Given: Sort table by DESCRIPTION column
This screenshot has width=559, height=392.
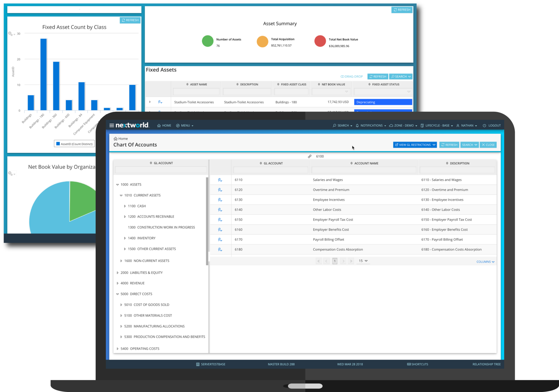Looking at the screenshot, I should (457, 163).
